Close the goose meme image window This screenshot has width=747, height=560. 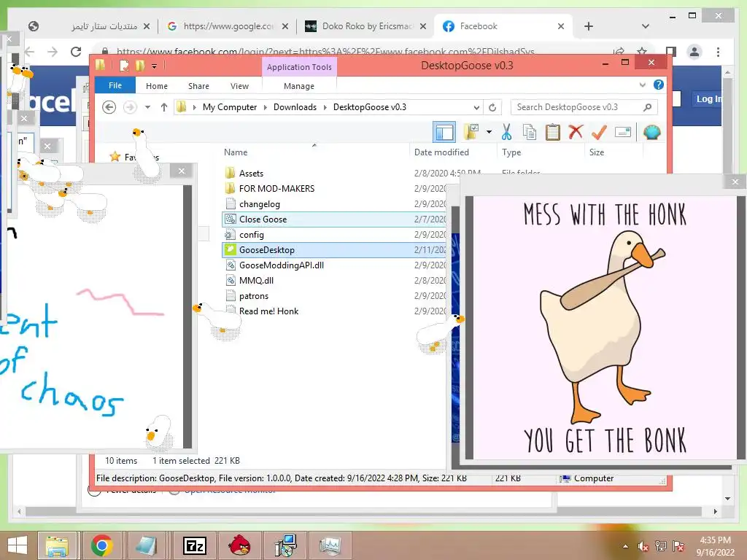point(735,182)
